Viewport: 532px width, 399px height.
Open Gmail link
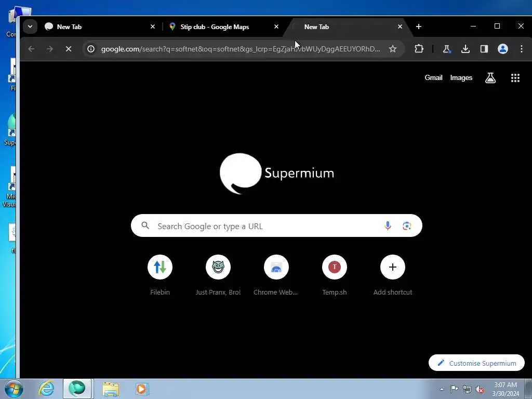point(433,78)
